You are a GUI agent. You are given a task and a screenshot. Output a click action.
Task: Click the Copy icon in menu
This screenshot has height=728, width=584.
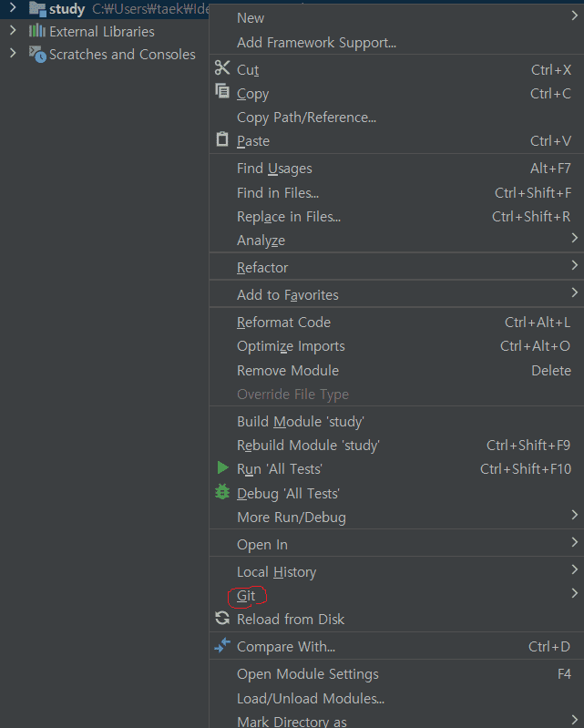222,92
